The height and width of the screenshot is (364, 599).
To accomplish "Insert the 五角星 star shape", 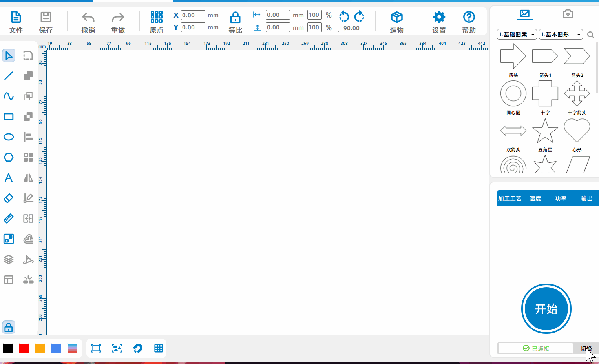I will pos(545,131).
